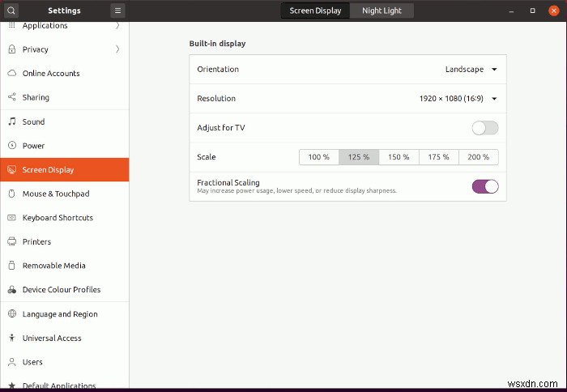The height and width of the screenshot is (392, 567).
Task: Click the Mouse & Touchpad icon
Action: click(x=12, y=194)
